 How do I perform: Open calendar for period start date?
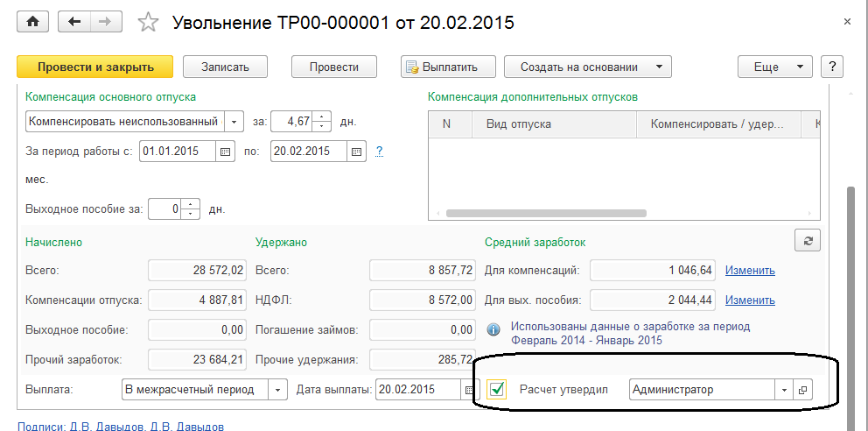coord(226,151)
